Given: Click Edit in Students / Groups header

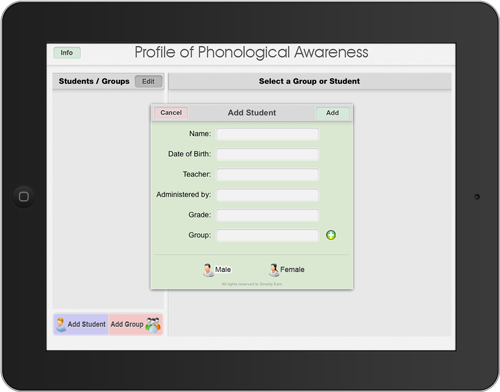Looking at the screenshot, I should pos(148,81).
